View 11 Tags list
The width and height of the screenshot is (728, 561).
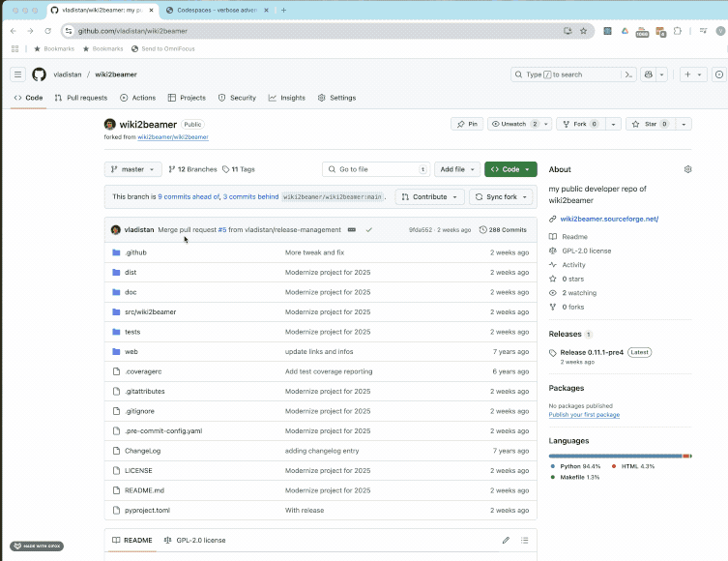click(x=239, y=169)
